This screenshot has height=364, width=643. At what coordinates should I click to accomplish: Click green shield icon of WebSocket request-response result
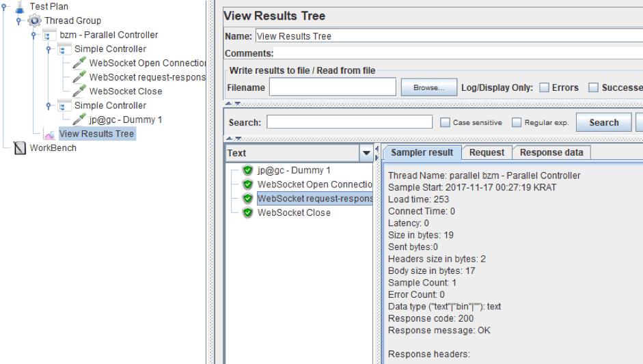[247, 199]
